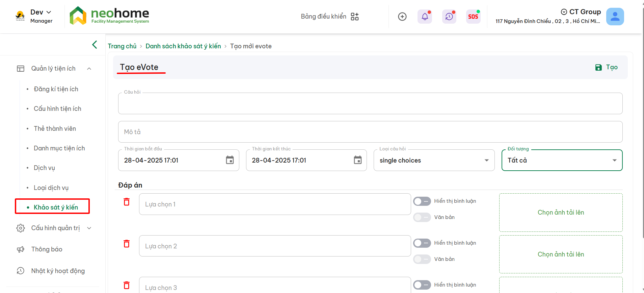
Task: Open the user profile avatar
Action: [615, 17]
